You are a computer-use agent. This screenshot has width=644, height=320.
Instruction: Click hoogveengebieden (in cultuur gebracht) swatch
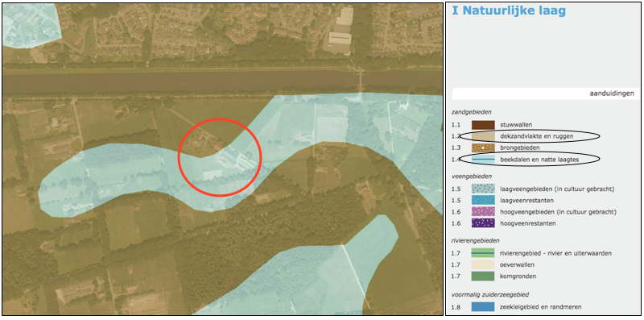coord(483,212)
